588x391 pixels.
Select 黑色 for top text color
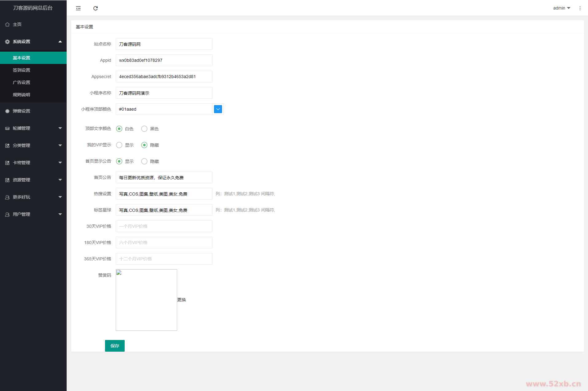(x=144, y=129)
